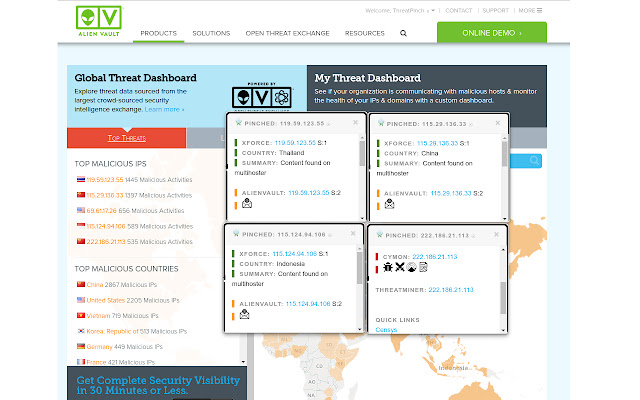Image resolution: width=640 pixels, height=400 pixels.
Task: Click the Korea, Republic of country entry
Action: coord(112,331)
